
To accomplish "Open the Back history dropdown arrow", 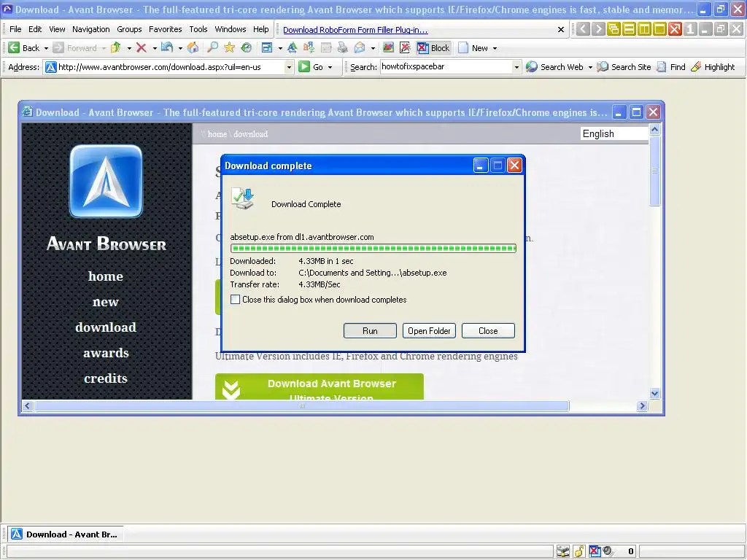I will [x=46, y=48].
